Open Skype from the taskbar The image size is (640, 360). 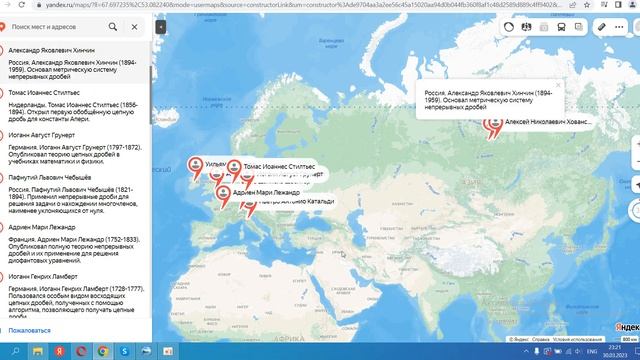click(x=124, y=351)
